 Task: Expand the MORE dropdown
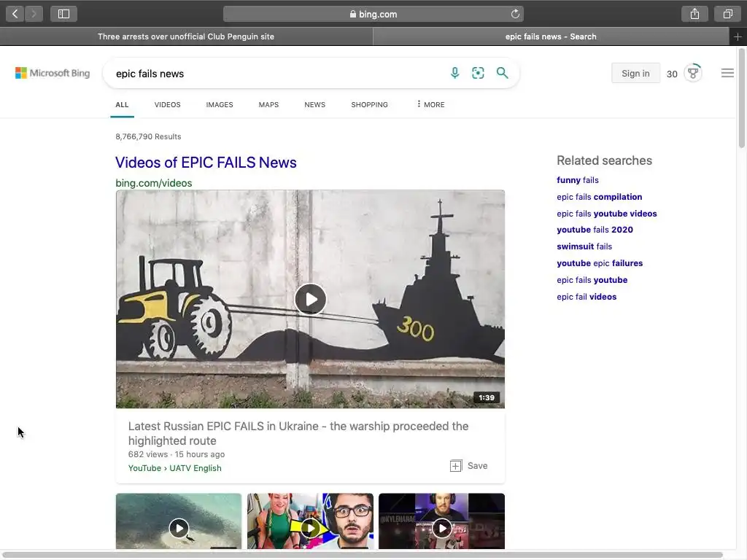(430, 105)
